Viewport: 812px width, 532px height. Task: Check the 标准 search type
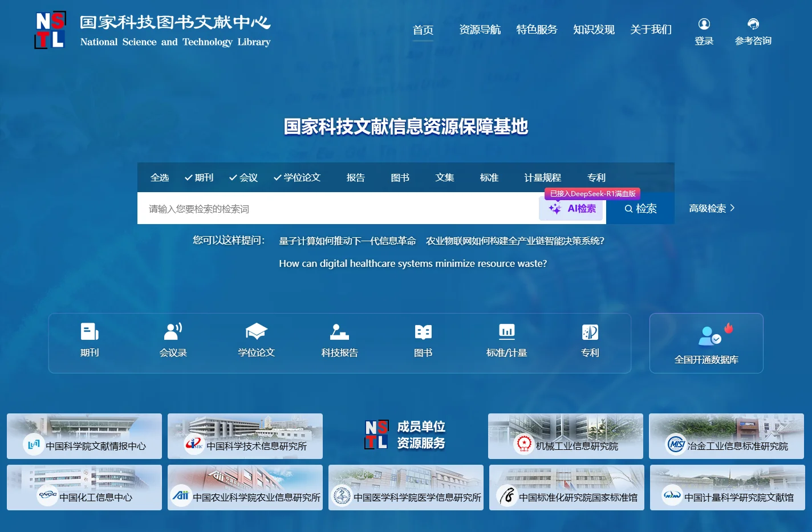pos(489,177)
